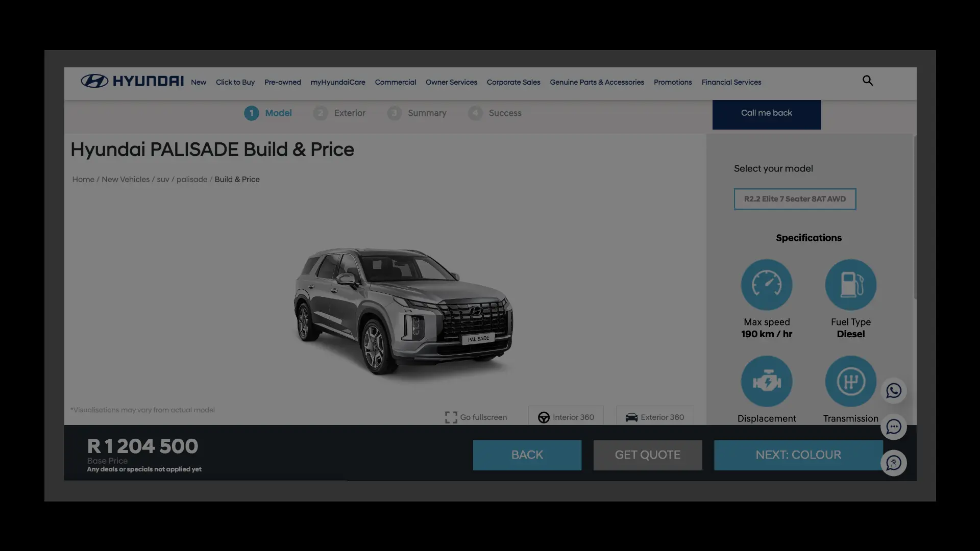The height and width of the screenshot is (551, 980).
Task: Go to palisade breadcrumb link
Action: click(x=192, y=180)
